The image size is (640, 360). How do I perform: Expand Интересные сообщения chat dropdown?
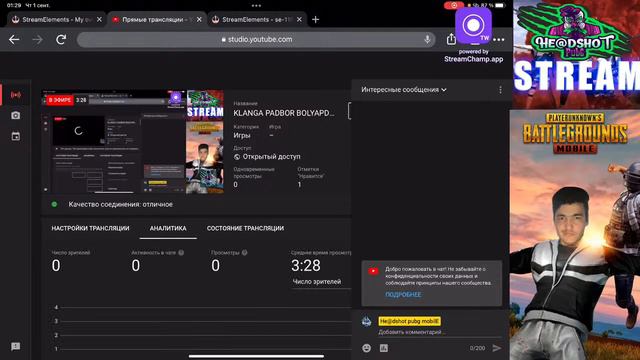point(404,90)
